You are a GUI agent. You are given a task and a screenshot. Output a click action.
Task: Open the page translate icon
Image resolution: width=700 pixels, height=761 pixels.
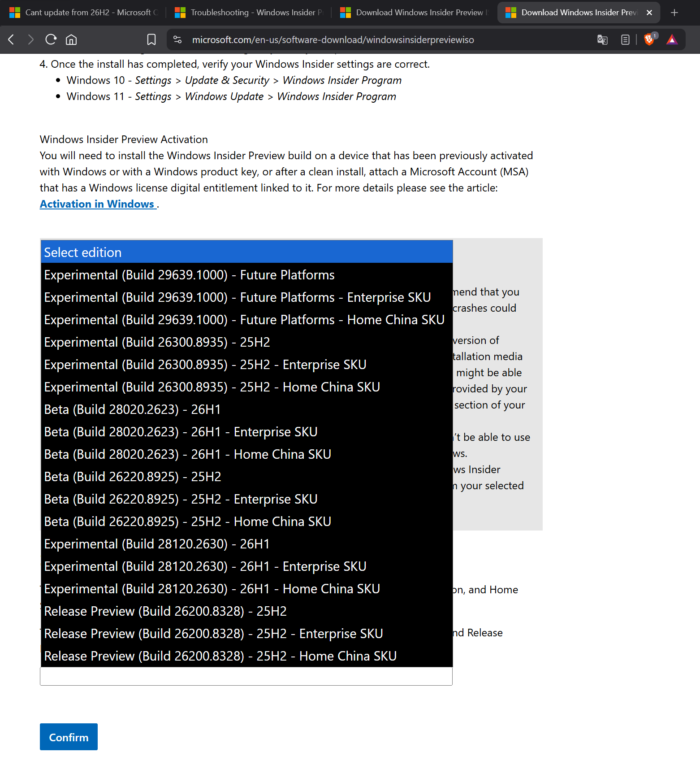coord(602,40)
